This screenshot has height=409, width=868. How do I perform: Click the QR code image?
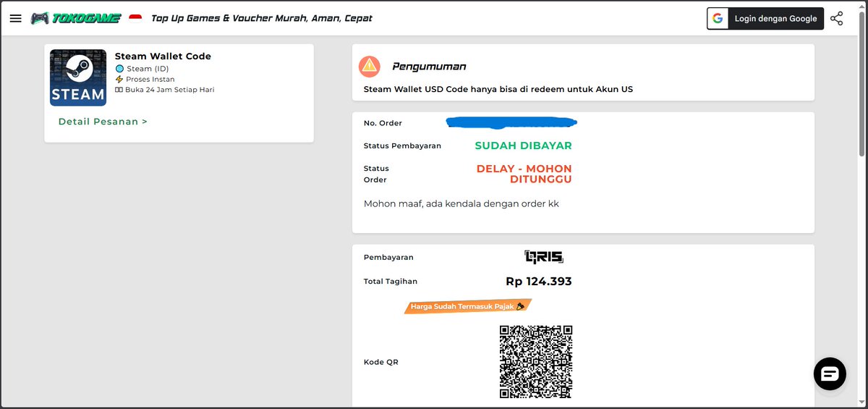pyautogui.click(x=536, y=361)
